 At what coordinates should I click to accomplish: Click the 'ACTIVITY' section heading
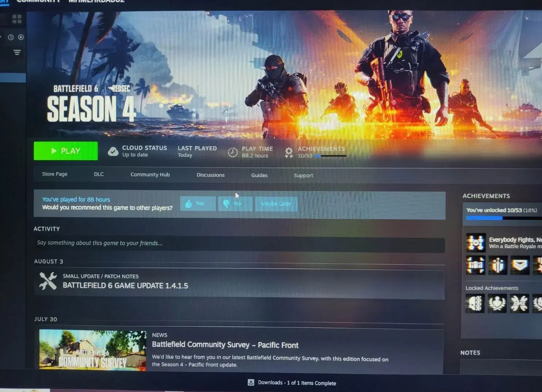pos(47,229)
